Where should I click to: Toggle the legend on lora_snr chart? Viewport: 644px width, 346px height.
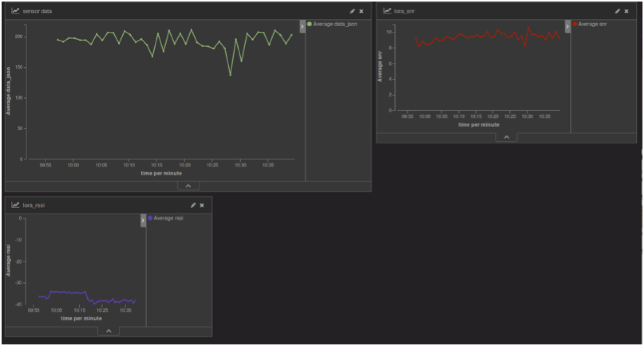click(567, 26)
